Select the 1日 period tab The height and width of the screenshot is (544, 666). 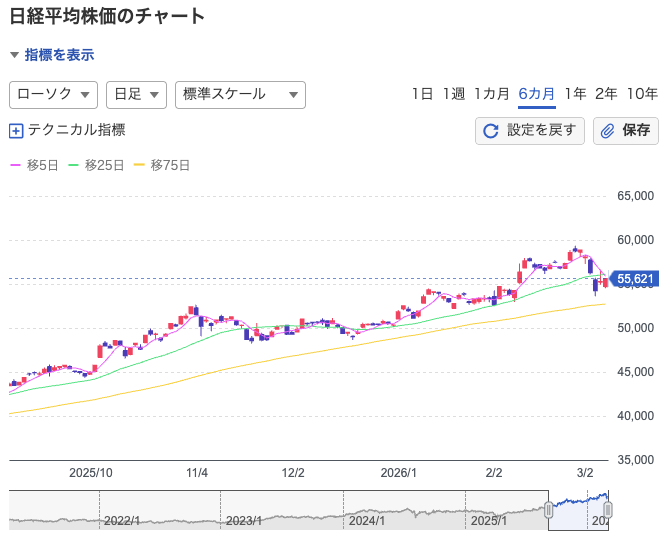422,94
